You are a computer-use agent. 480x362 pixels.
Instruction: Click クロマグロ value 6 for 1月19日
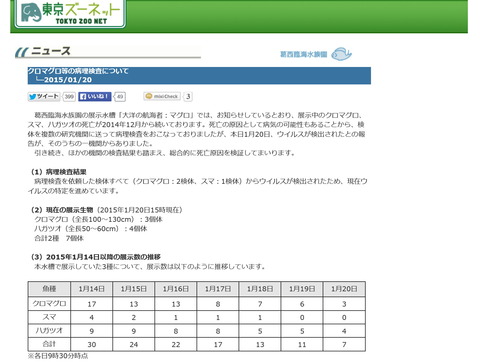point(302,304)
